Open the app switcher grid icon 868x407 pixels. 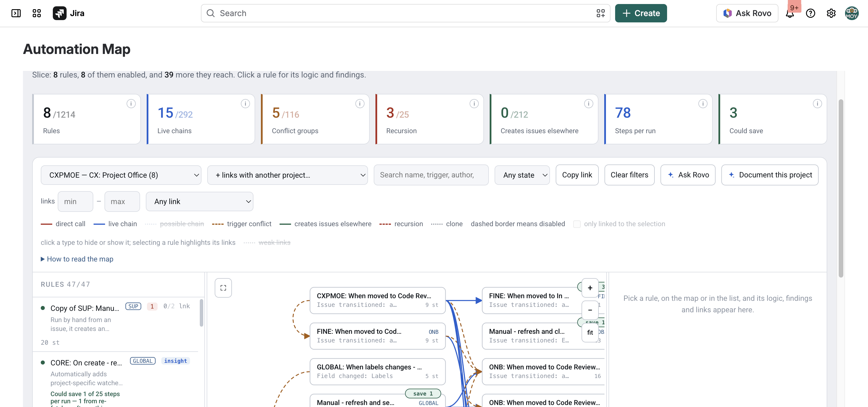36,13
